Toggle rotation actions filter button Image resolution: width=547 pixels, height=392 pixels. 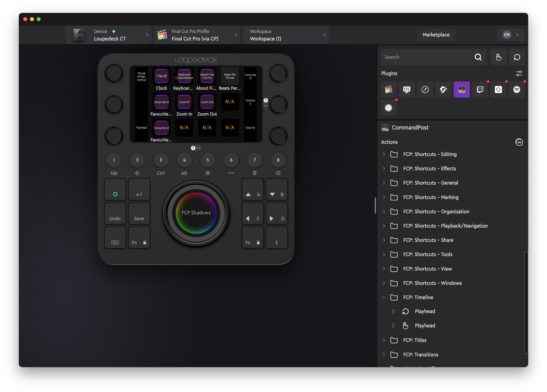click(x=517, y=57)
